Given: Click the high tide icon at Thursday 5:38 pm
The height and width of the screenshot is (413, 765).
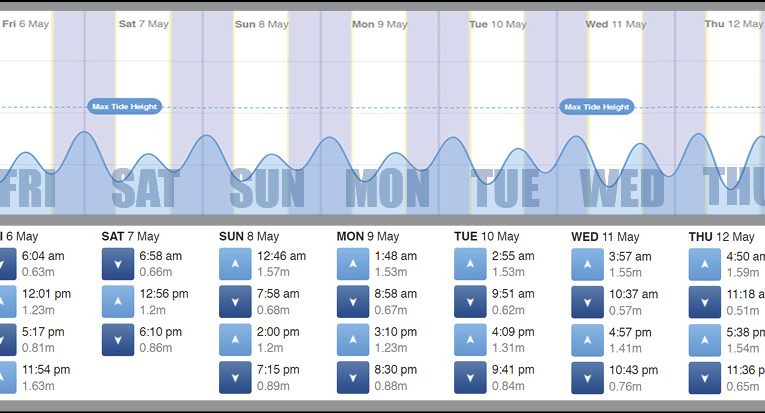Looking at the screenshot, I should click(x=704, y=339).
